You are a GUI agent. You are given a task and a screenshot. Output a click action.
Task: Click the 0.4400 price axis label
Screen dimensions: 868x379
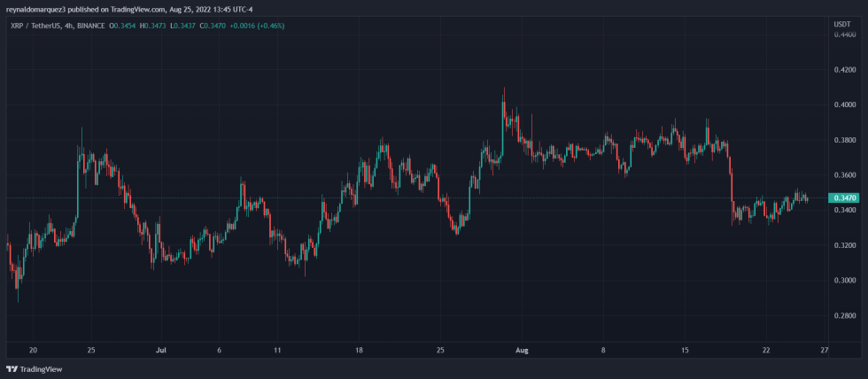pos(843,35)
